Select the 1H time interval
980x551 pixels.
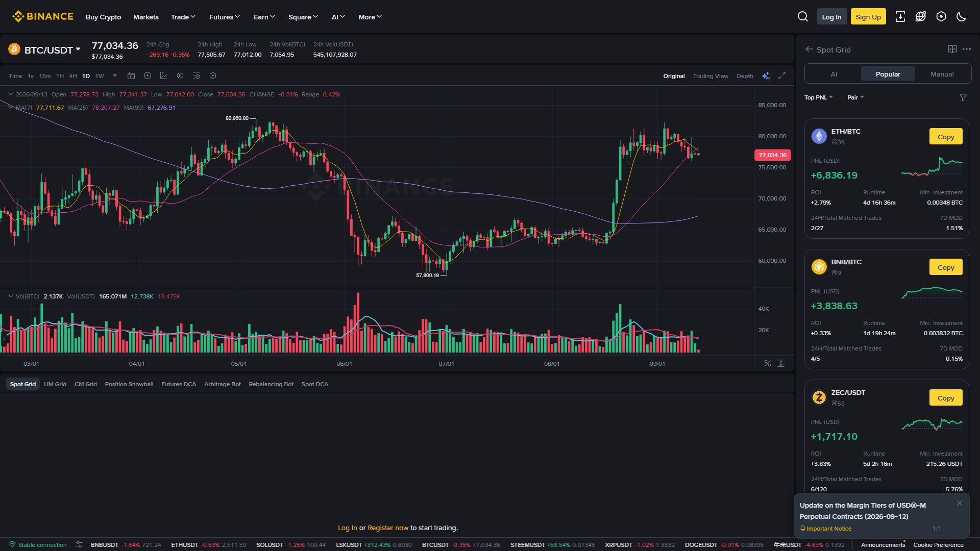tap(60, 76)
